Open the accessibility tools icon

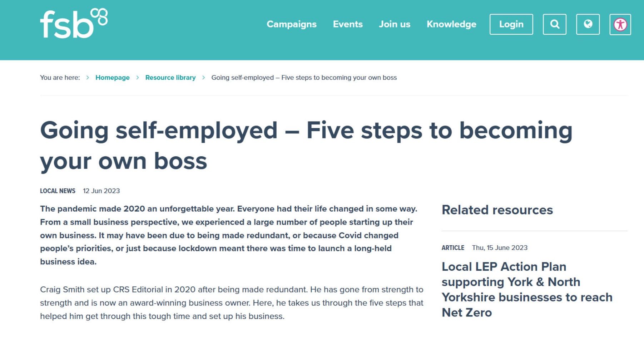[620, 24]
